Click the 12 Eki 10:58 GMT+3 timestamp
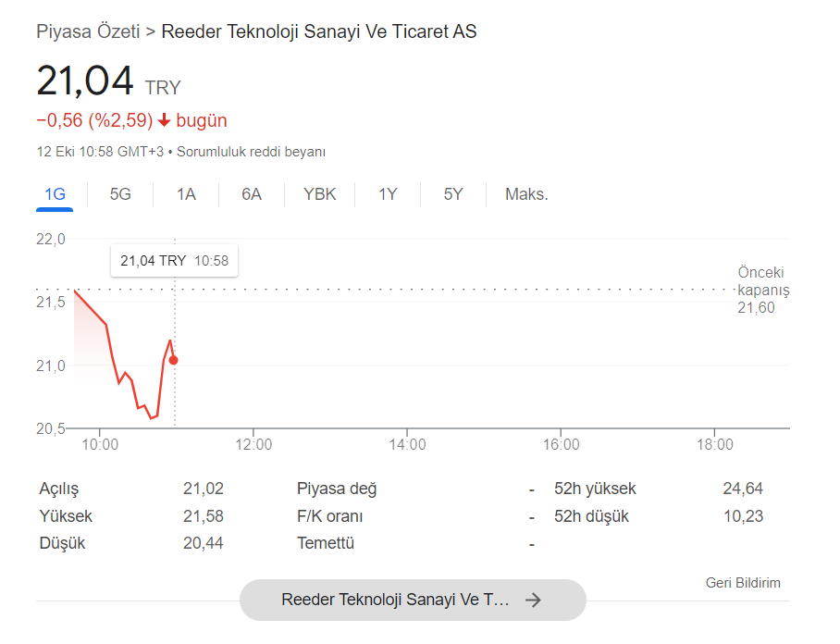The image size is (840, 644). [x=100, y=152]
